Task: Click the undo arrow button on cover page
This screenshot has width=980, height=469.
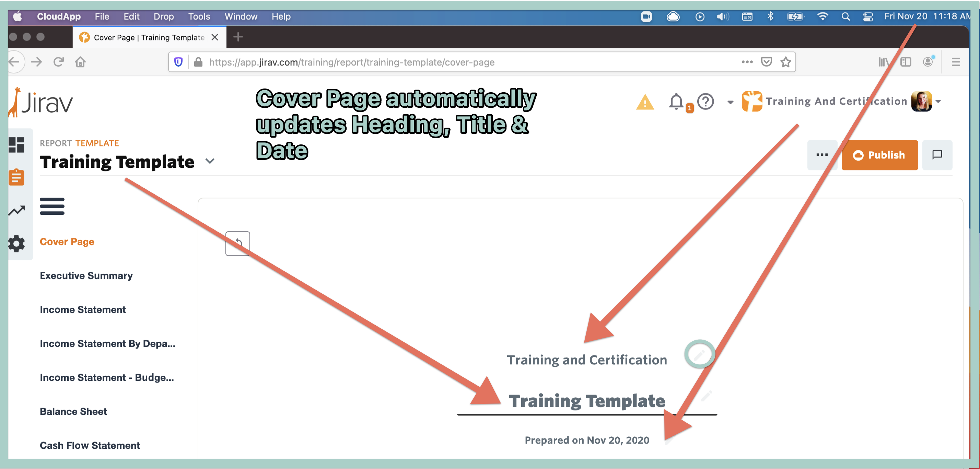Action: pos(238,244)
